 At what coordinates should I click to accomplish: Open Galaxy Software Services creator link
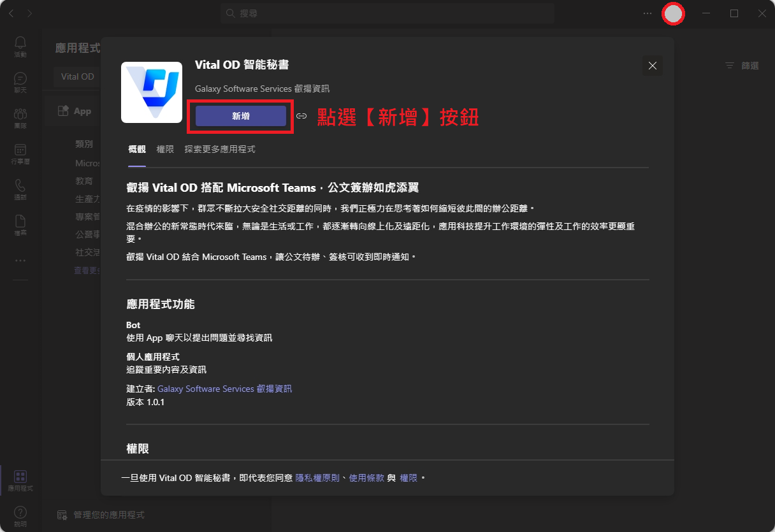coord(224,389)
